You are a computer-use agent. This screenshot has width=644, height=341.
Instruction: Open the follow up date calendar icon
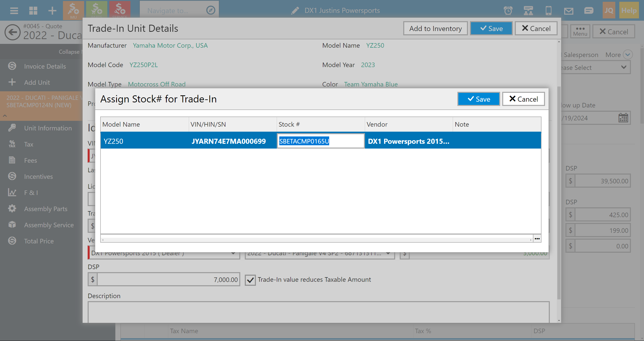[x=623, y=118]
